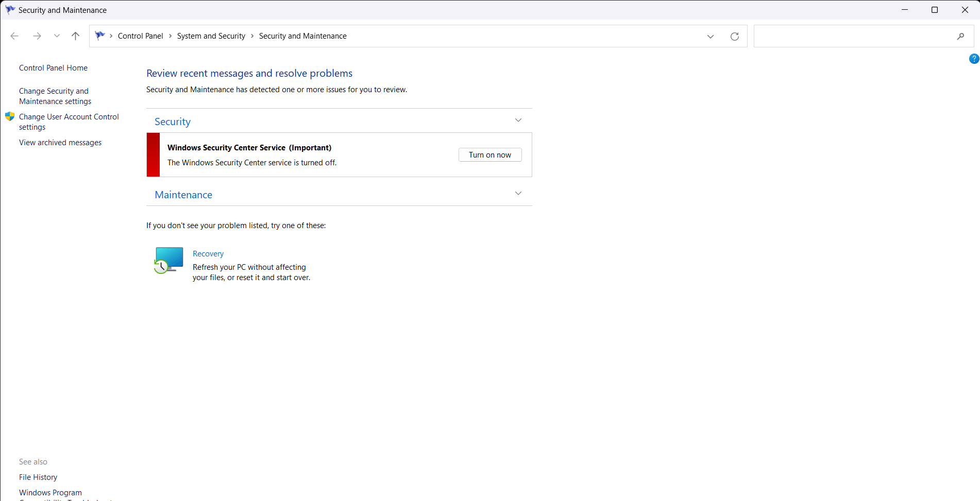Click the UAC shield icon

pyautogui.click(x=10, y=116)
